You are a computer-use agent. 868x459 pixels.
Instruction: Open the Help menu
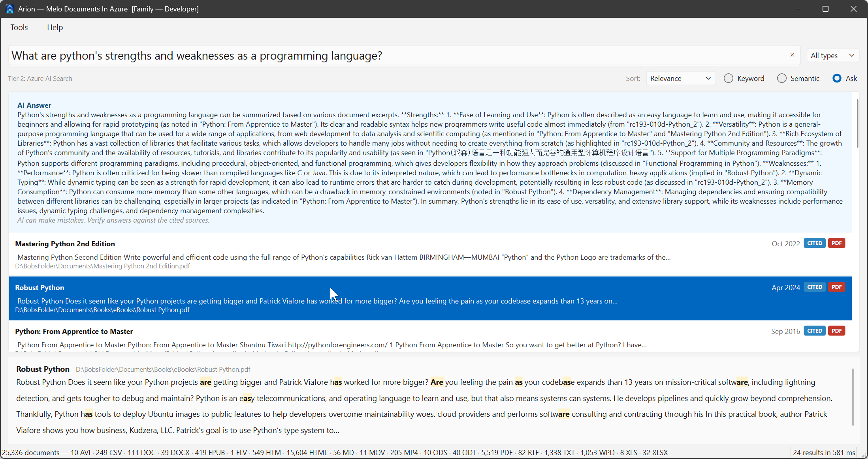pos(55,27)
